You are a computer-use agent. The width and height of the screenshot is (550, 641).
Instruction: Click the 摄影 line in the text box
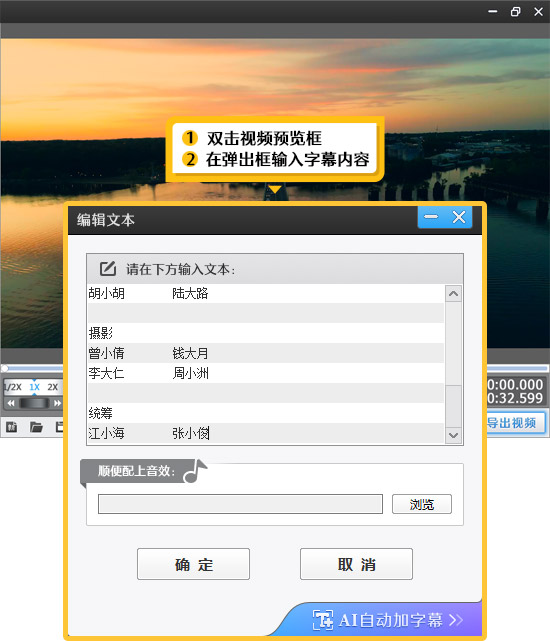(x=266, y=333)
